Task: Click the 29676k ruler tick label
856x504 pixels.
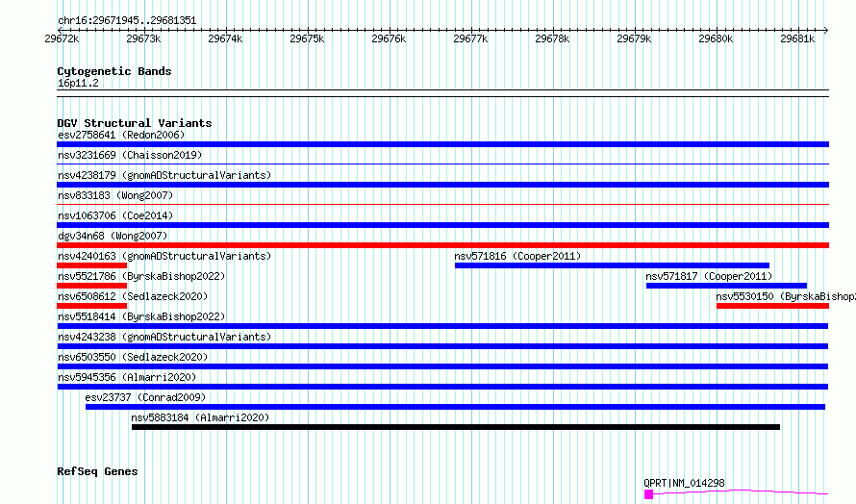Action: click(x=389, y=38)
